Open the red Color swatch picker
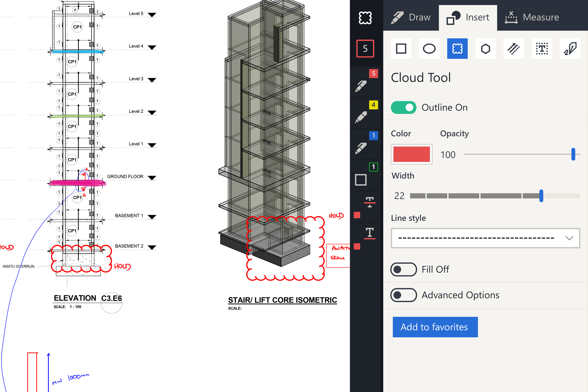588x392 pixels. click(411, 154)
